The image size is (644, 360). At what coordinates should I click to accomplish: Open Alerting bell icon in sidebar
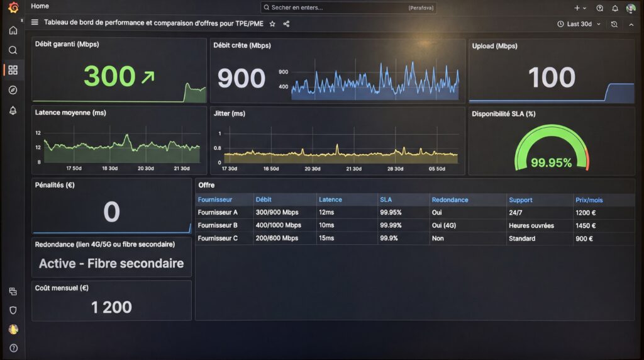[x=13, y=110]
